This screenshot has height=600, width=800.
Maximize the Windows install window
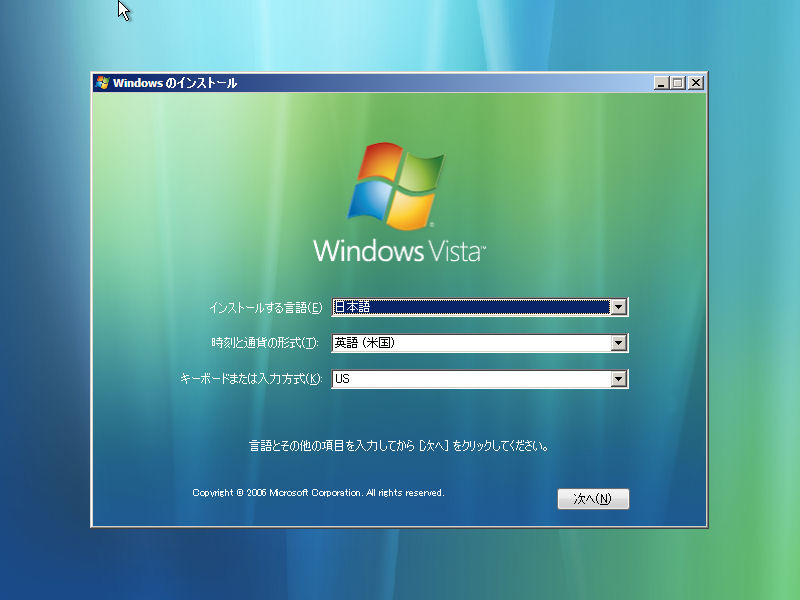(678, 83)
